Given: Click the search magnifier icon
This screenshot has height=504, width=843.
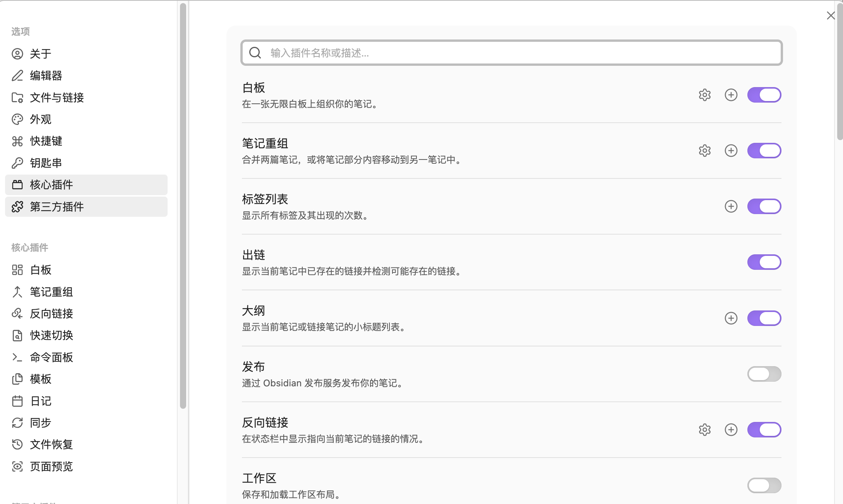Looking at the screenshot, I should tap(255, 53).
